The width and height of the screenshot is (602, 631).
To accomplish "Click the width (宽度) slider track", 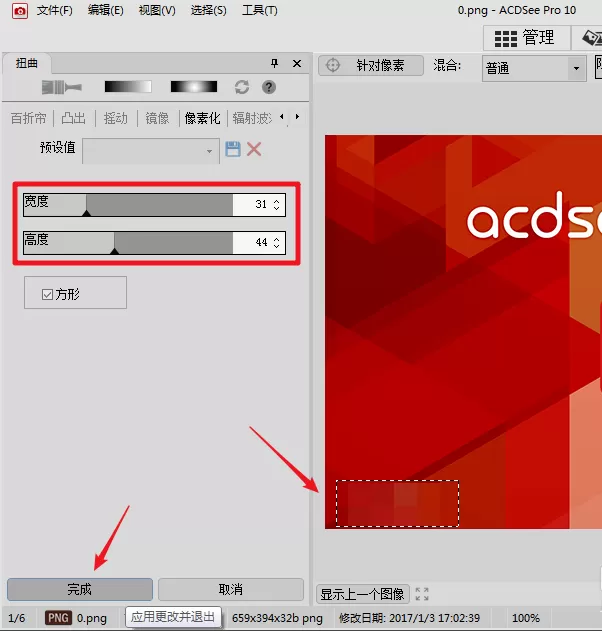I will pos(128,205).
